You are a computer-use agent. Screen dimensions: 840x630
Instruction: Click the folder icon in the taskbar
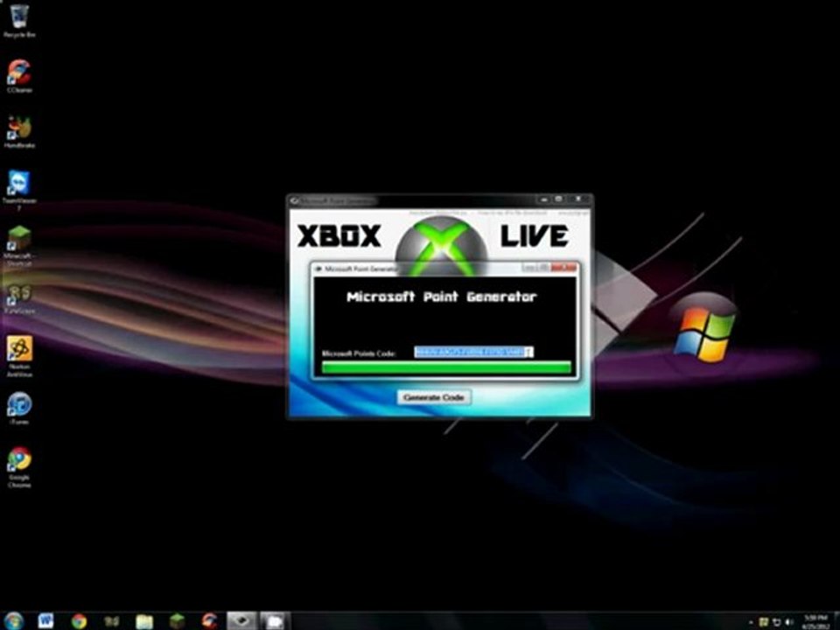(144, 621)
